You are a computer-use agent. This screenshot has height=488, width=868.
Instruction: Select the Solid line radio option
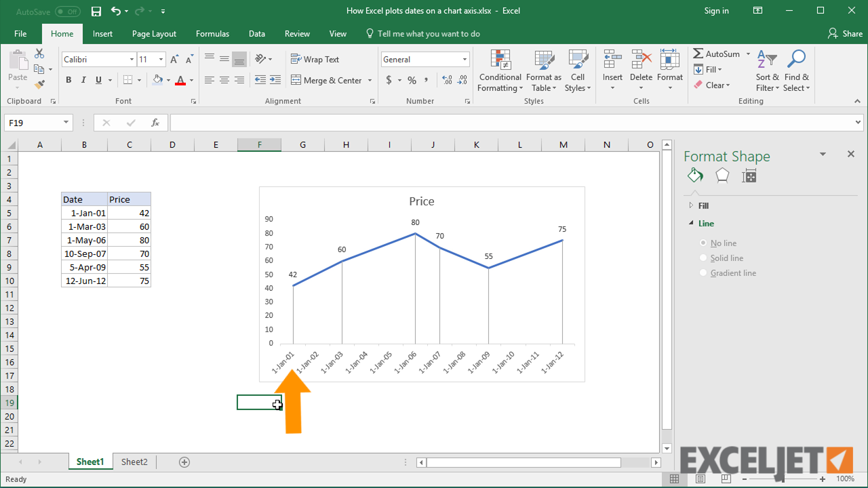[703, 258]
